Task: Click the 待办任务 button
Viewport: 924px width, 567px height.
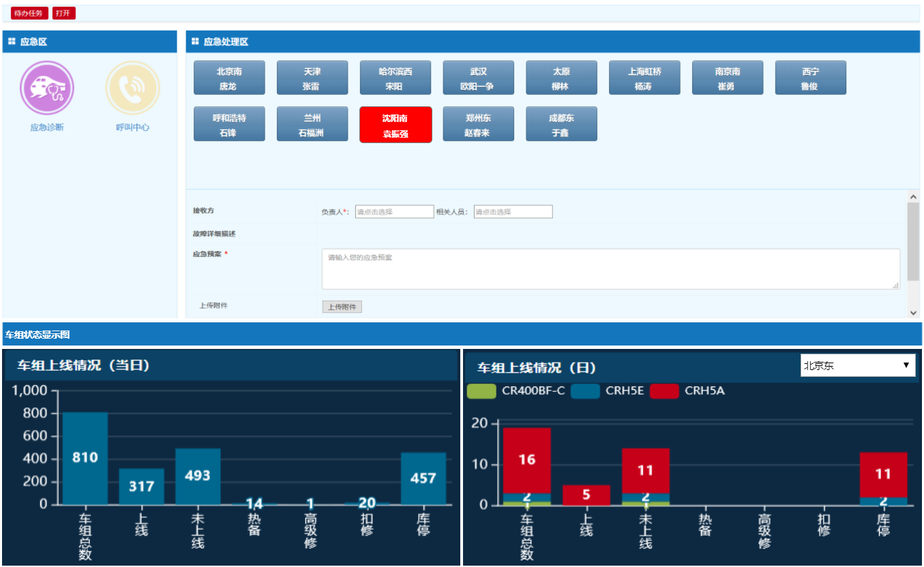Action: point(29,14)
